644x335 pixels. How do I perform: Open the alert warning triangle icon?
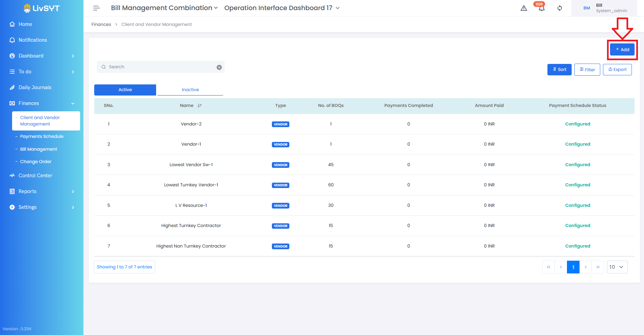coord(524,8)
